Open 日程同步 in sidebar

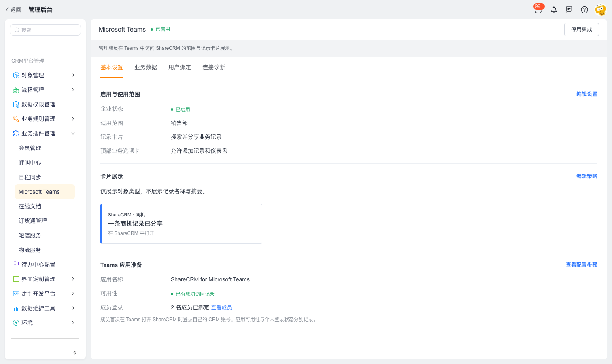tap(45, 177)
